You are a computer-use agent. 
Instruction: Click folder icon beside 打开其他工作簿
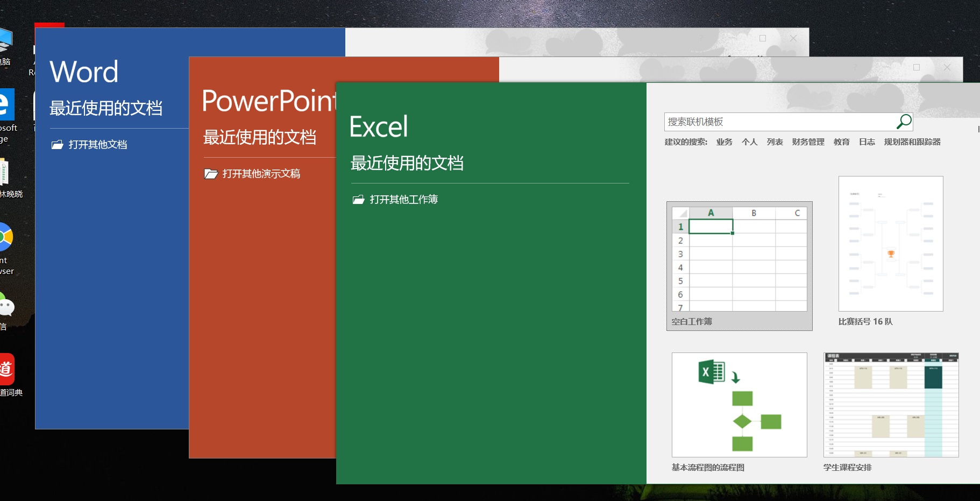click(358, 200)
